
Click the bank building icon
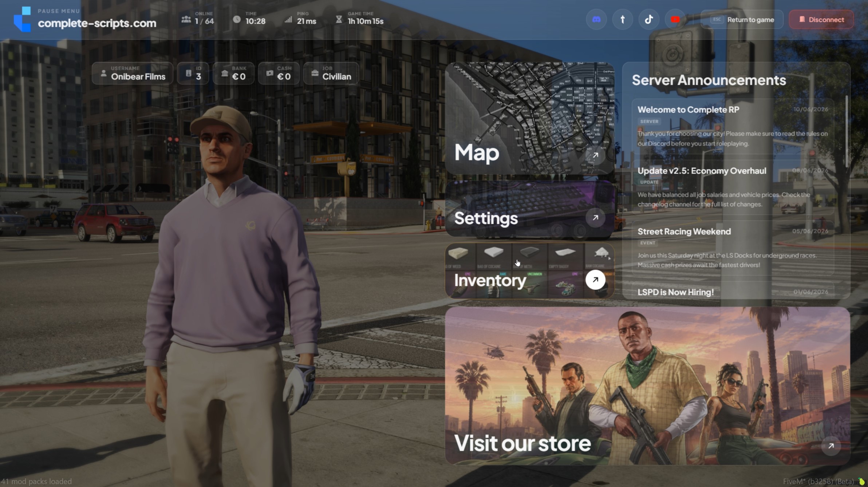click(225, 74)
